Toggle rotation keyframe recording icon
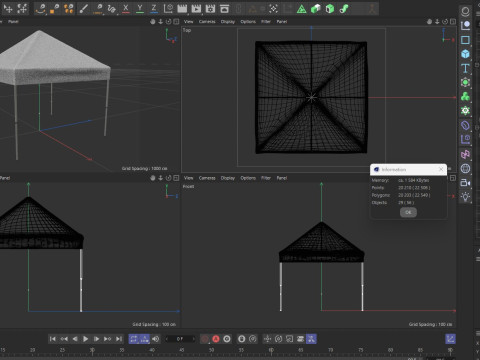Viewport: 480px width, 360px height. coord(278,339)
